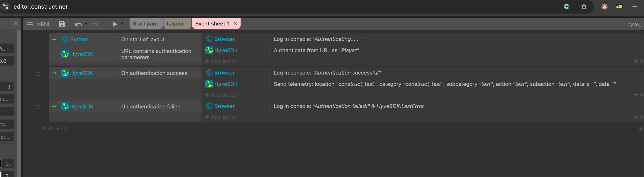Open the site information icon beside URL
Image resolution: width=644 pixels, height=177 pixels.
coord(6,7)
